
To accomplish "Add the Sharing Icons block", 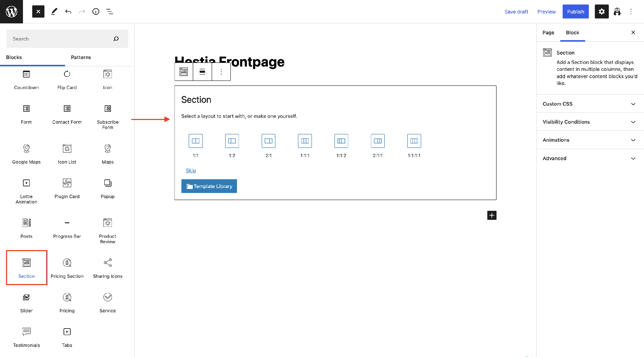I will [x=108, y=268].
